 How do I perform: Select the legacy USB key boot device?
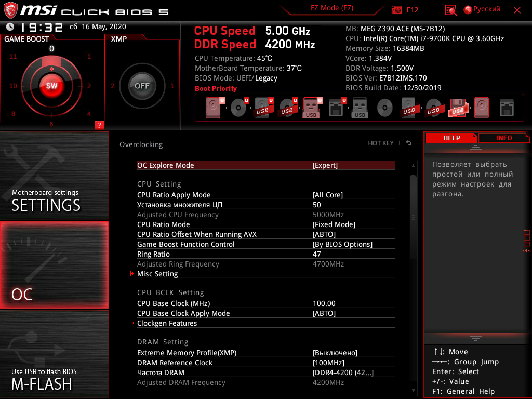pyautogui.click(x=360, y=108)
